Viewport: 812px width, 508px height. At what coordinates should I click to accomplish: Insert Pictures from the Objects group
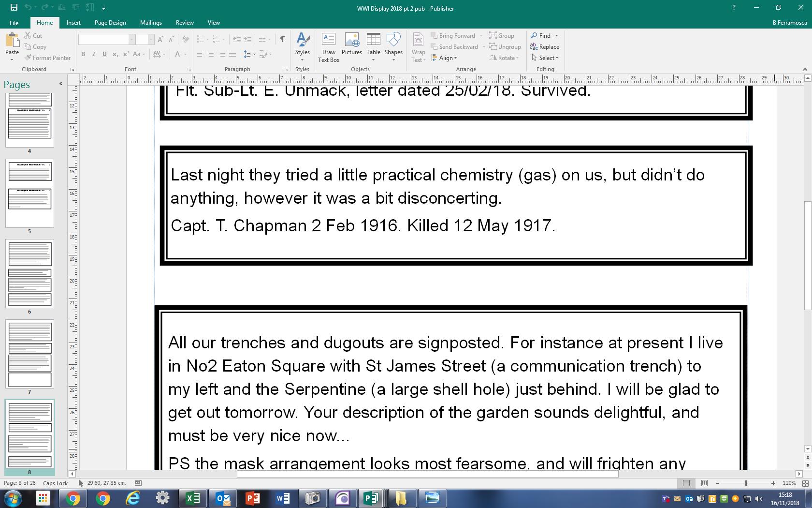click(352, 44)
